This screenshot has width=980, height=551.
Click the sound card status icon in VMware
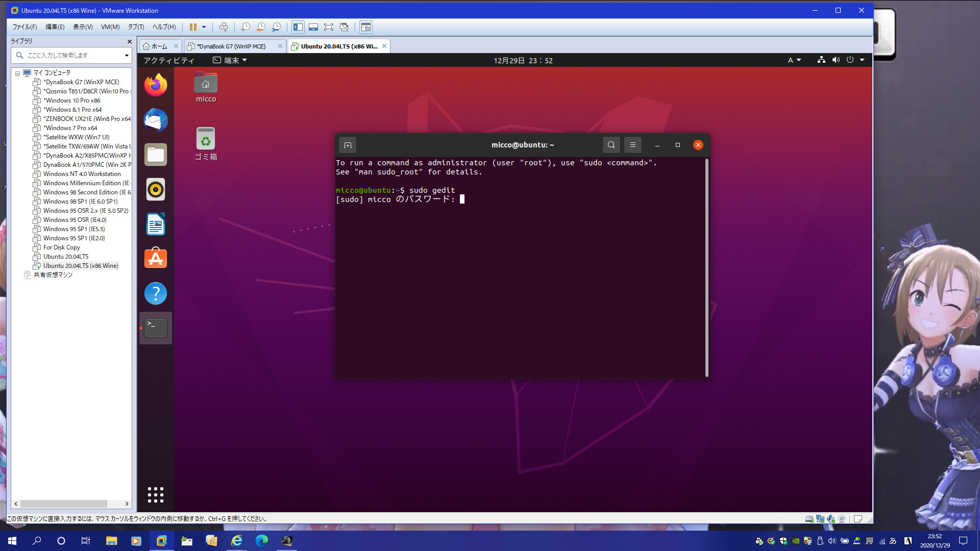coord(831,519)
